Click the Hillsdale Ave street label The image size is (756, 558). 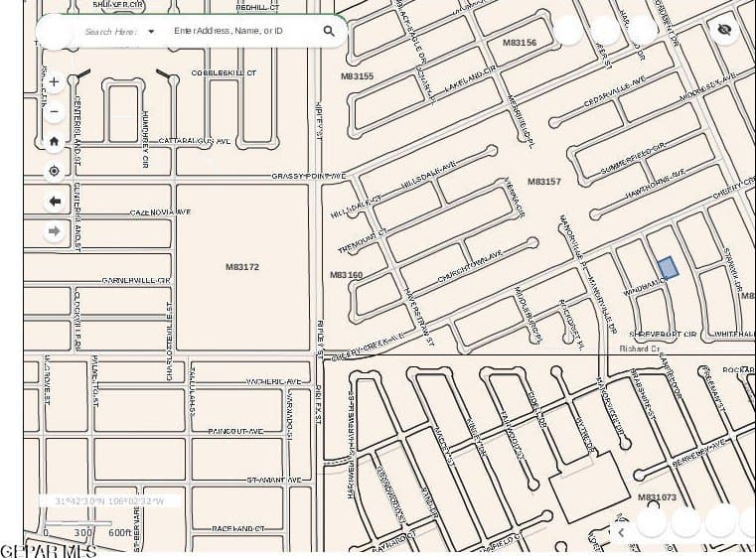coord(428,175)
